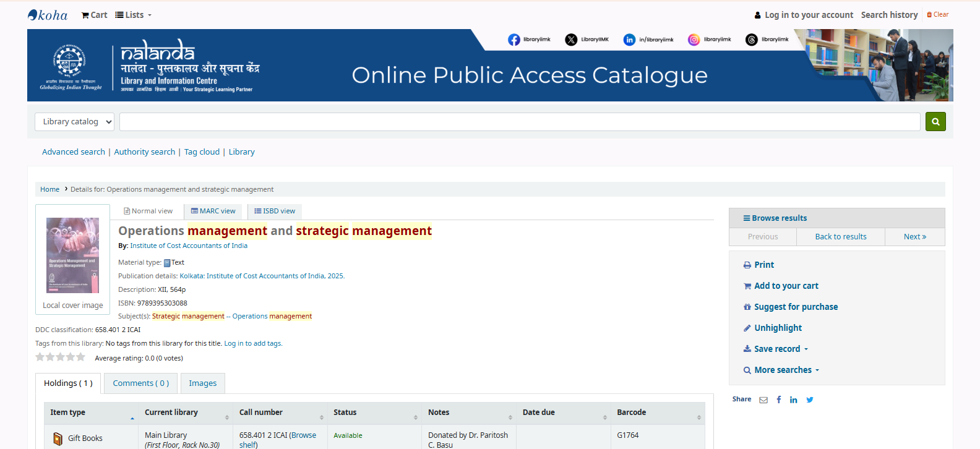
Task: Open the library Instagram icon in banner
Action: (694, 40)
